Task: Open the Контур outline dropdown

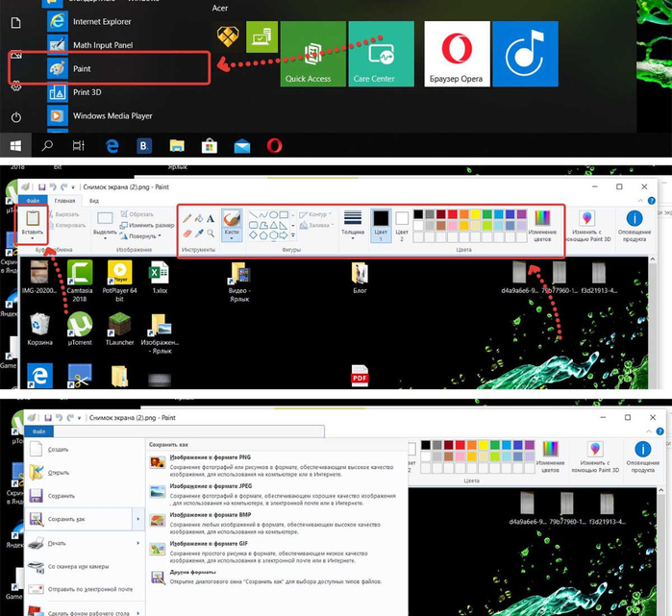Action: (315, 214)
